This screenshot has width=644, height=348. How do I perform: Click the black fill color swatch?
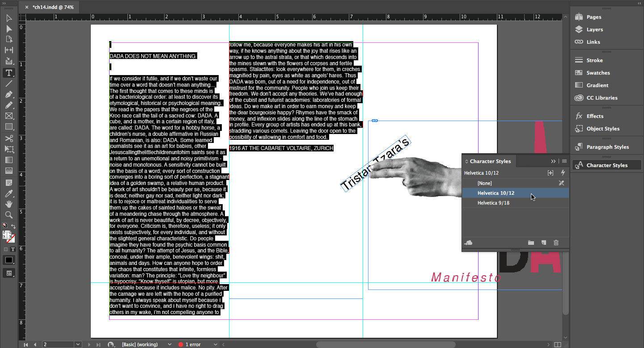click(8, 260)
